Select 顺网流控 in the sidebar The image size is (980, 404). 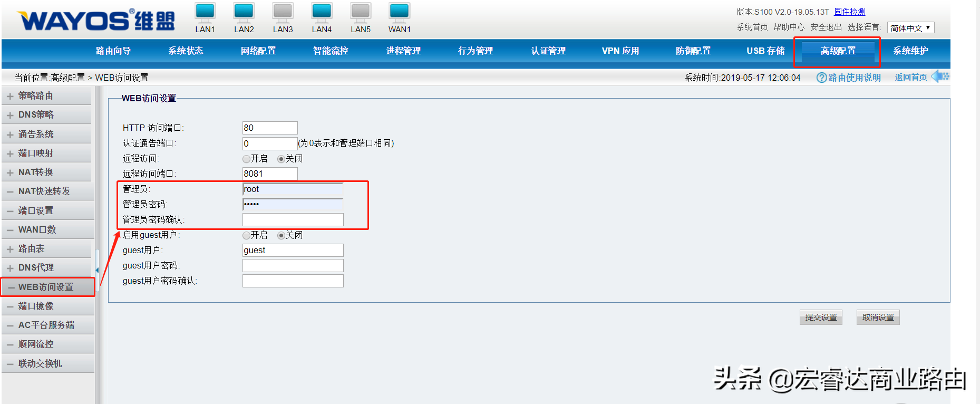(x=48, y=344)
